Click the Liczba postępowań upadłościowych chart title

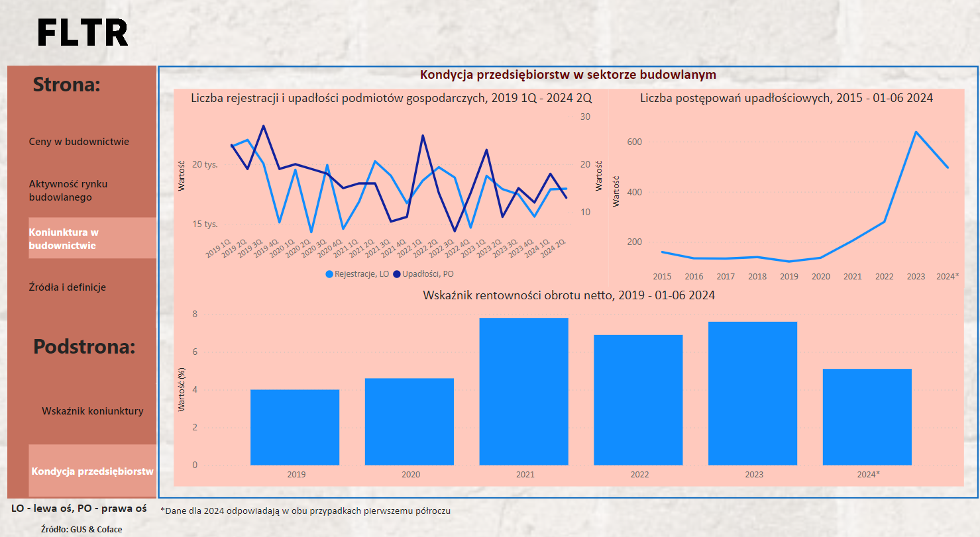787,98
